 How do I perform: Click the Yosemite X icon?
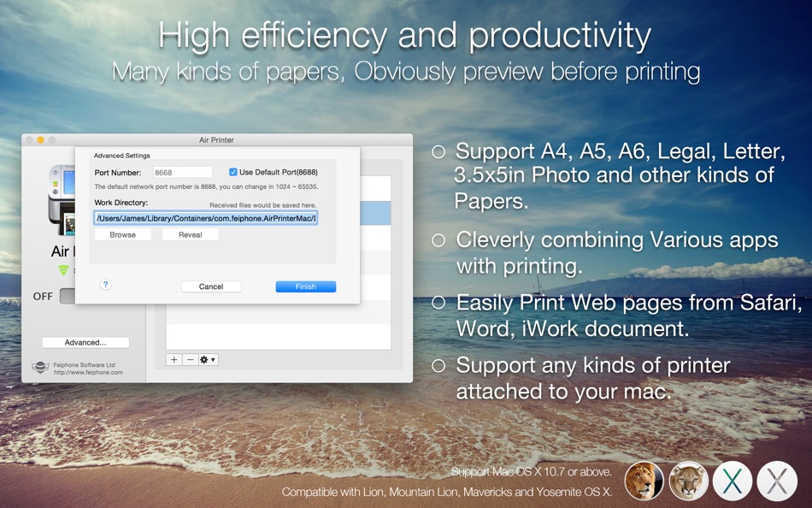[776, 481]
